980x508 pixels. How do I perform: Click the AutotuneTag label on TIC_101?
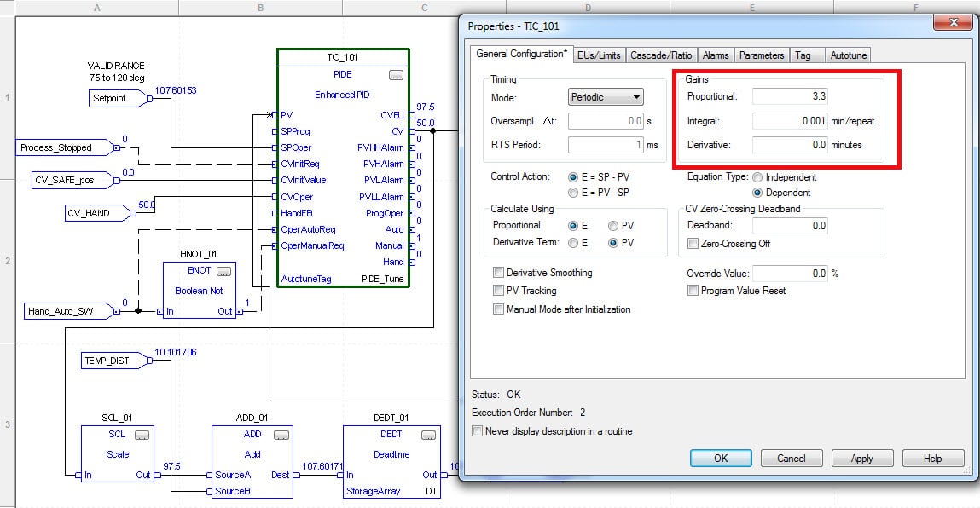tap(306, 279)
